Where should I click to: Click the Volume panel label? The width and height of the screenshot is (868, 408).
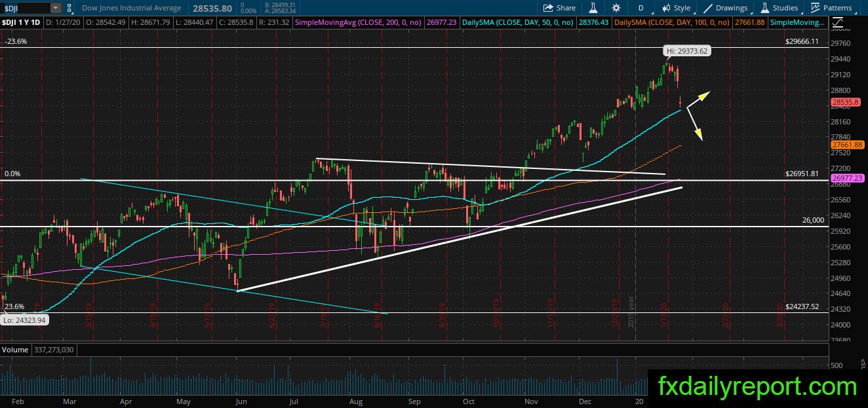point(15,350)
